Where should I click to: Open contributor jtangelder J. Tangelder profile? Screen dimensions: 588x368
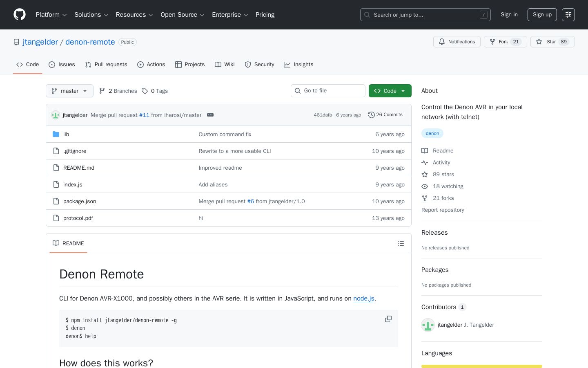[x=466, y=325]
